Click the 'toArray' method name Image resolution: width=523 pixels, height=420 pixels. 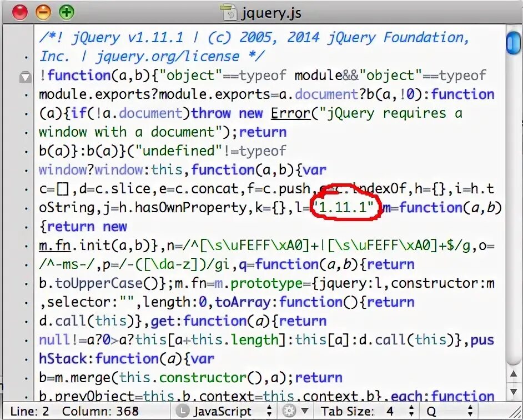[x=243, y=302]
